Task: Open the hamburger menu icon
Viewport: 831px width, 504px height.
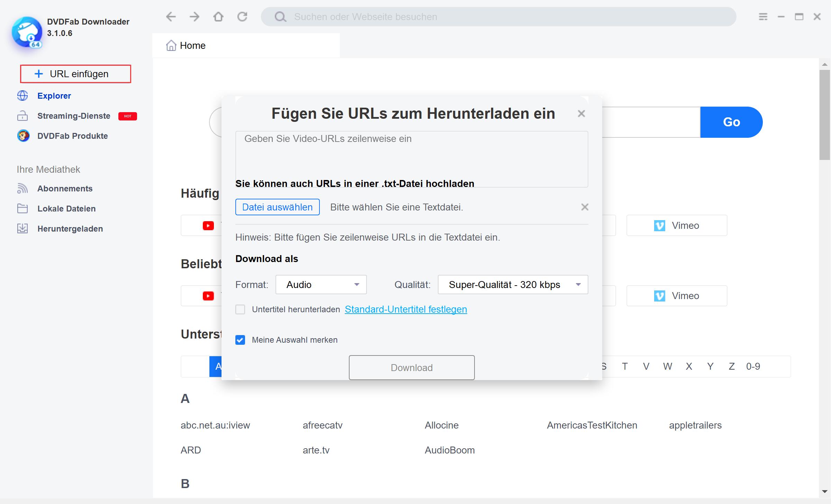Action: click(x=763, y=17)
